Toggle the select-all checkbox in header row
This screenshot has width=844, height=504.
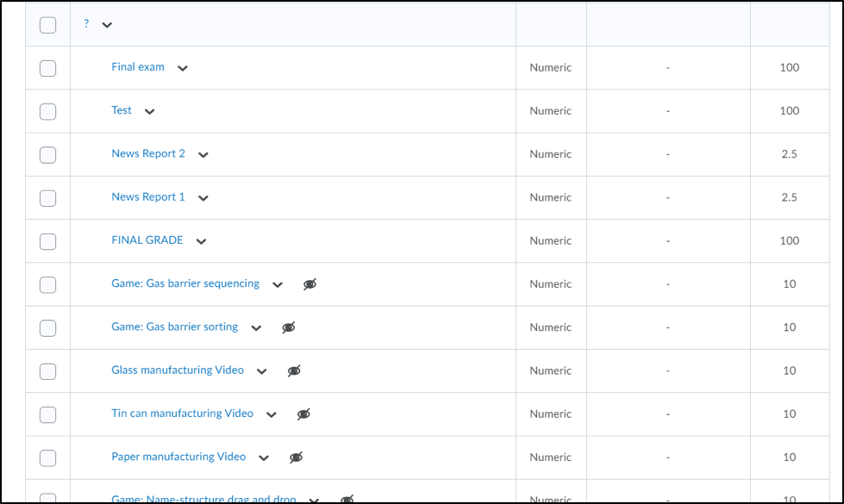click(x=48, y=25)
